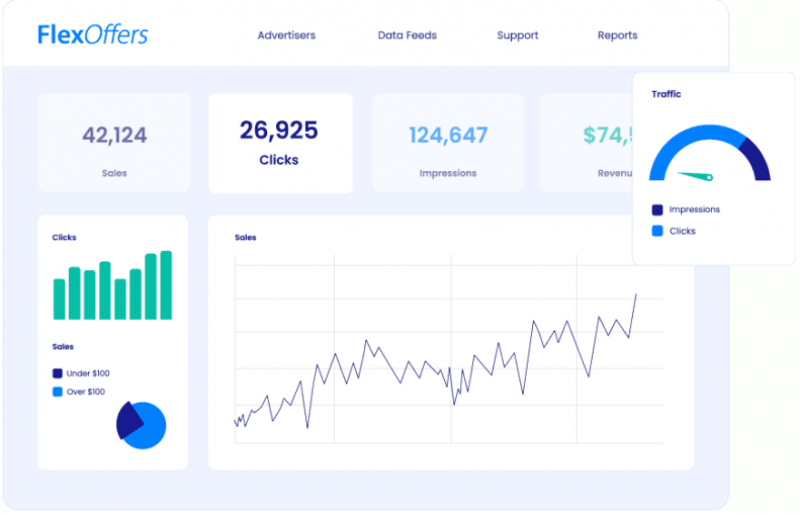Viewport: 800px width, 513px height.
Task: Select the 26,925 Clicks card
Action: pyautogui.click(x=279, y=143)
